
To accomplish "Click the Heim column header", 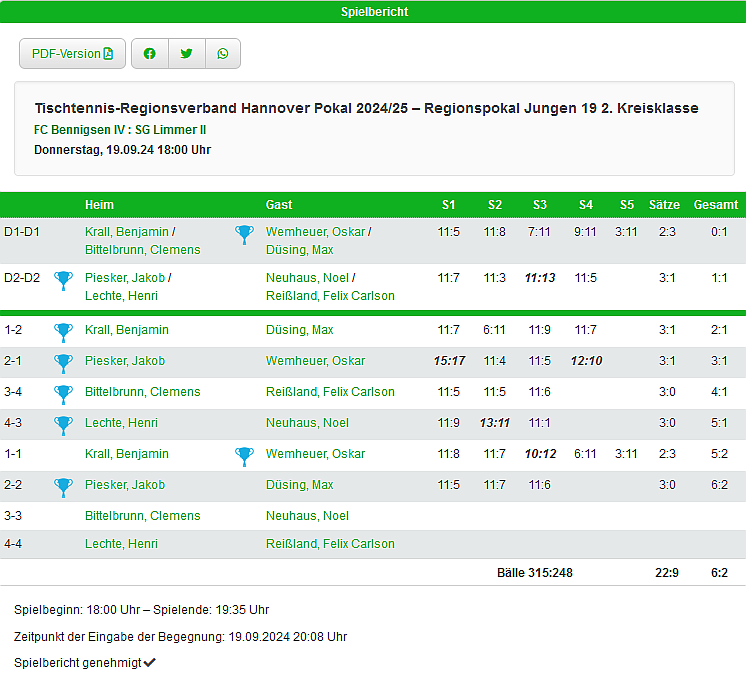I will (99, 205).
